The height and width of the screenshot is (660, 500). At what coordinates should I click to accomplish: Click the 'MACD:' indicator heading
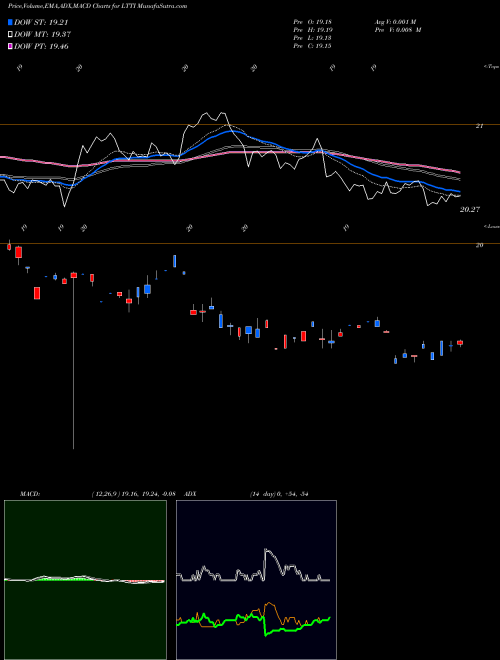click(30, 494)
